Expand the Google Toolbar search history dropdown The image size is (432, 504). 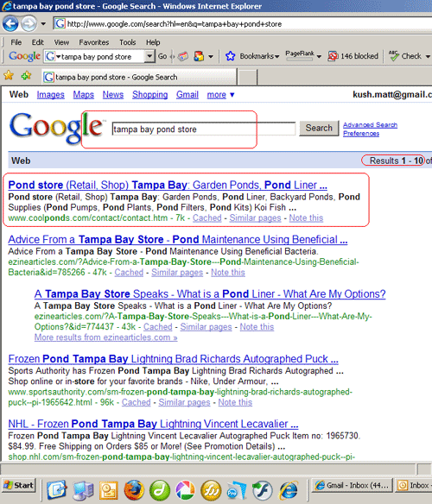149,56
